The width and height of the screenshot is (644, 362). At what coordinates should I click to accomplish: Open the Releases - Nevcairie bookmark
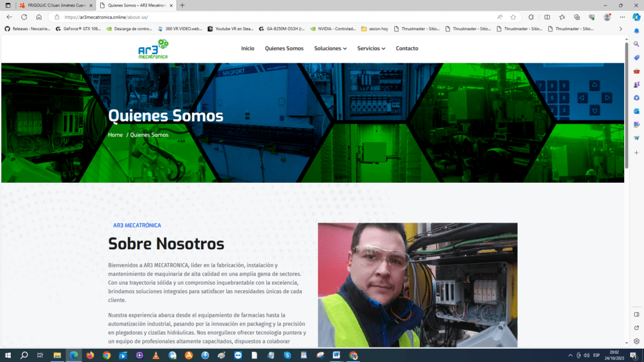[27, 29]
